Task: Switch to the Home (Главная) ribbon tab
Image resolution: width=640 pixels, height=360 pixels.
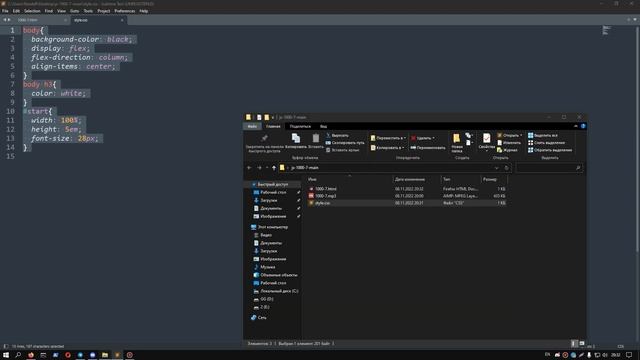Action: pos(273,127)
